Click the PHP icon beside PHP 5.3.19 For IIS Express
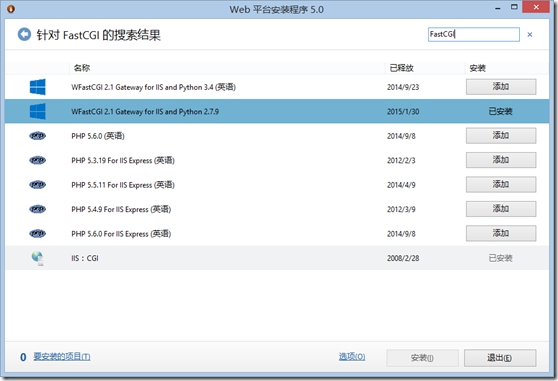Image resolution: width=558 pixels, height=381 pixels. (x=37, y=160)
